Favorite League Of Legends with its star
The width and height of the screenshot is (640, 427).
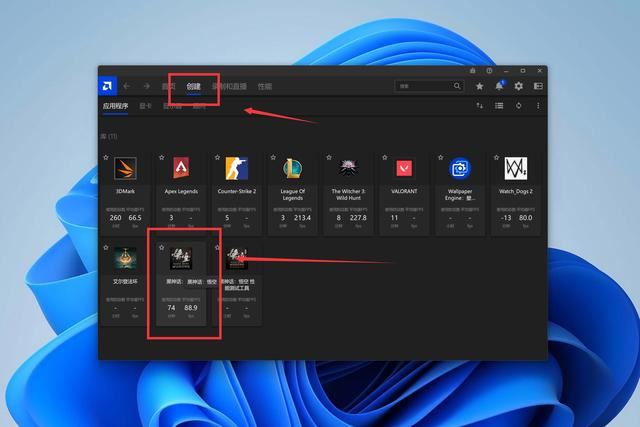click(x=273, y=157)
